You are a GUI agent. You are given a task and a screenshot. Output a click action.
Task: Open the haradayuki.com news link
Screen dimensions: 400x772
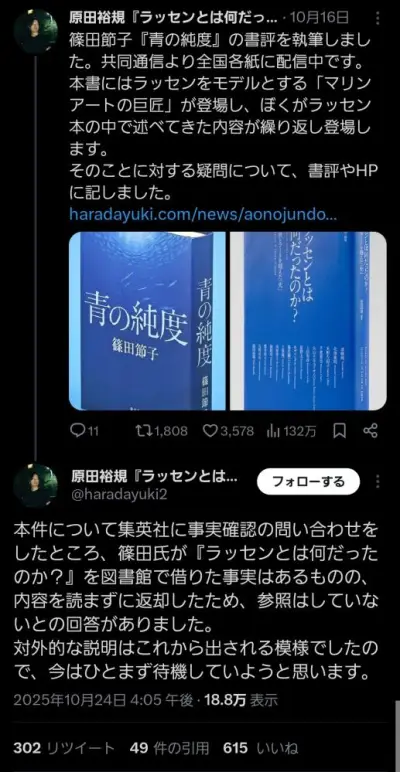203,215
